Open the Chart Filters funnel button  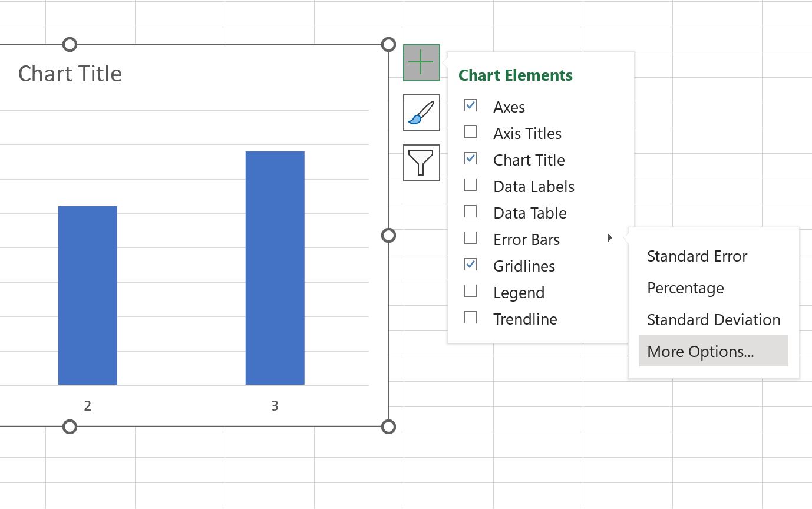(421, 163)
